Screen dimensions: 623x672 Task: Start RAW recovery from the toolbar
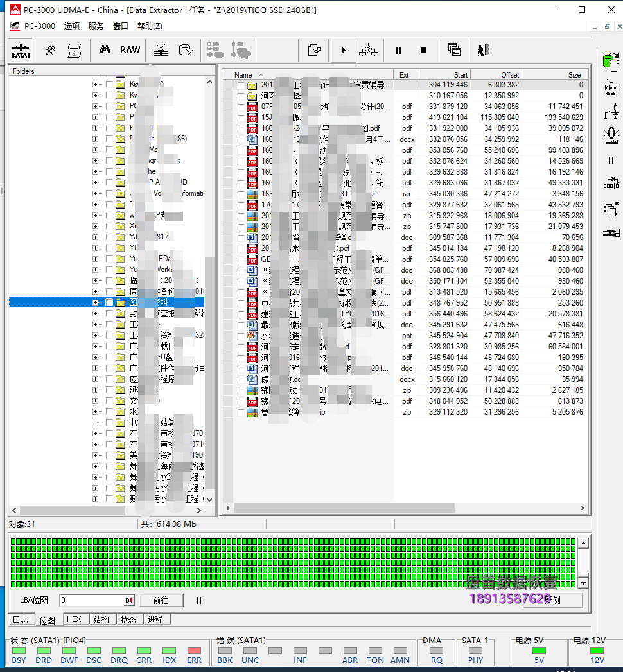point(130,50)
